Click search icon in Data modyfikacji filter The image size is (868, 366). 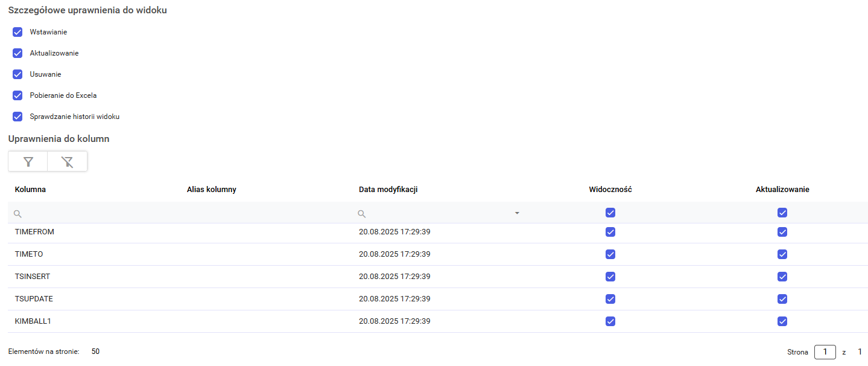362,213
